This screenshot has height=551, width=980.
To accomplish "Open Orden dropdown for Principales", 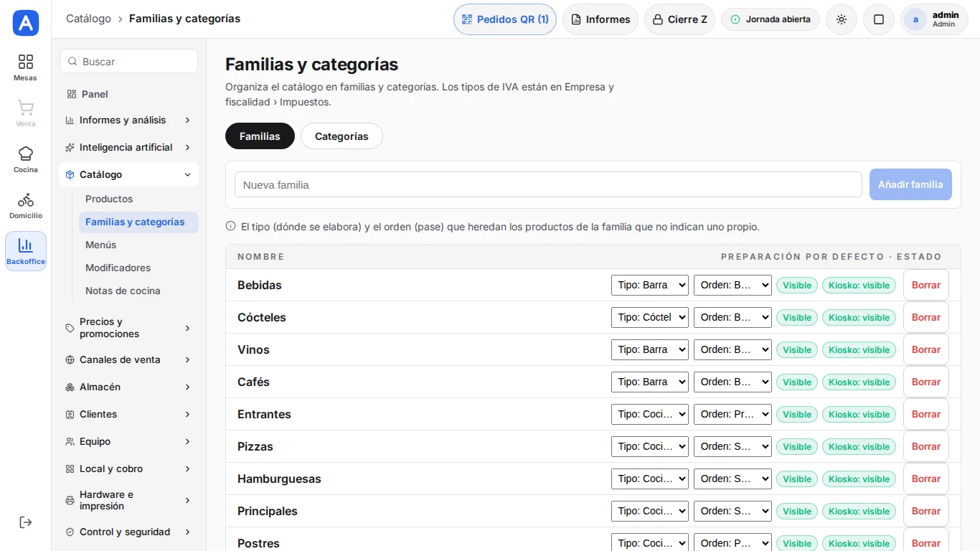I will click(x=732, y=511).
